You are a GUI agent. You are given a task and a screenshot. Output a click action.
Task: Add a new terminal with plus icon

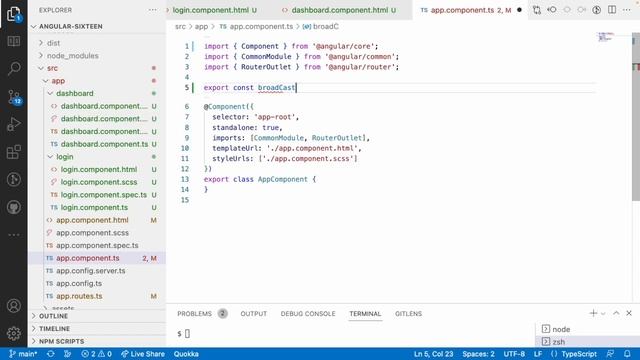593,313
